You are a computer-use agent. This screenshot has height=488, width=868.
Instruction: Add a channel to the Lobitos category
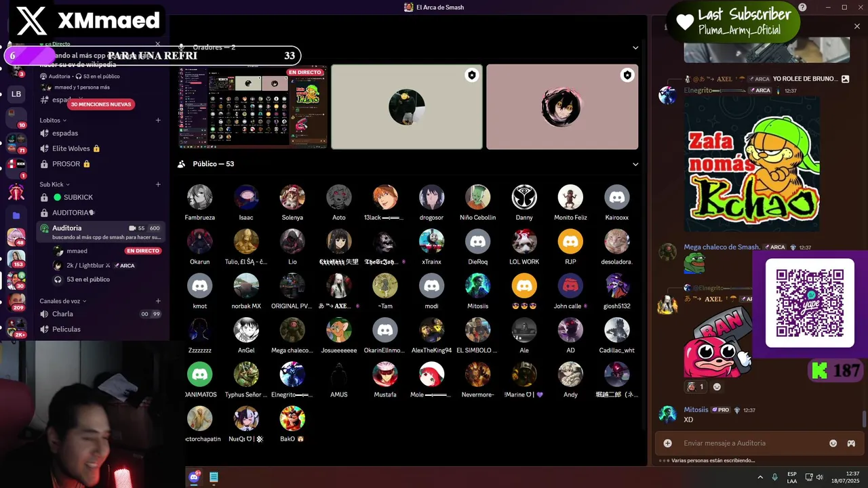[x=158, y=120]
